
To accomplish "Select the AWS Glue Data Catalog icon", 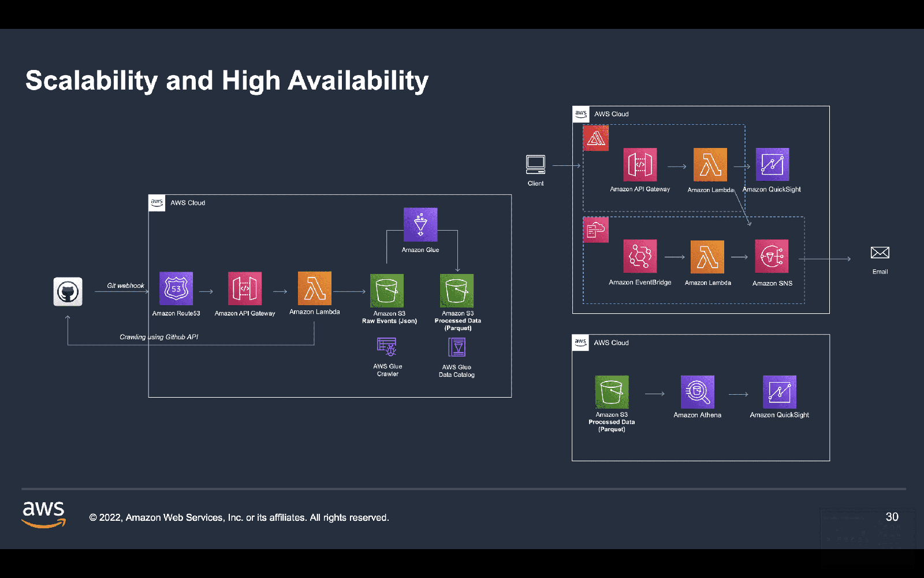I will (x=457, y=347).
